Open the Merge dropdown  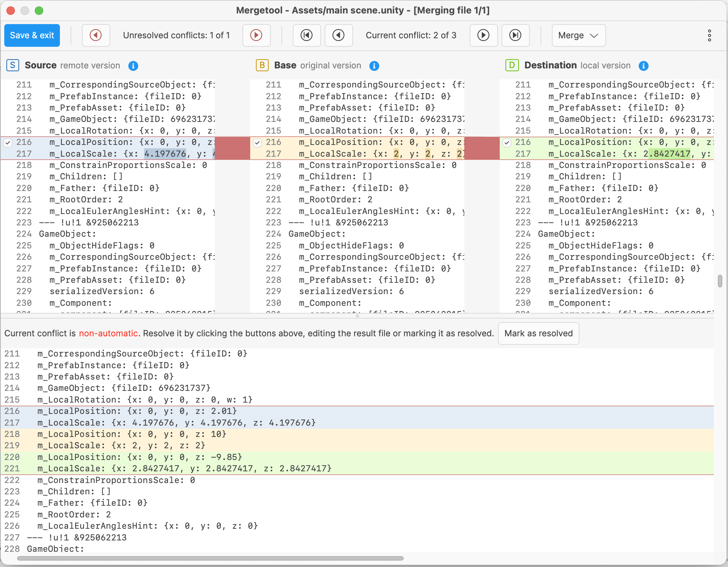coord(578,35)
